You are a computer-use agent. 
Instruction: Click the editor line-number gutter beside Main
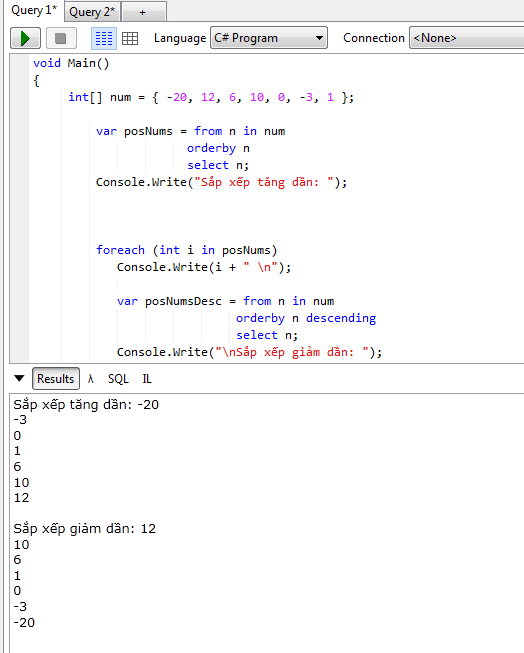tap(20, 63)
